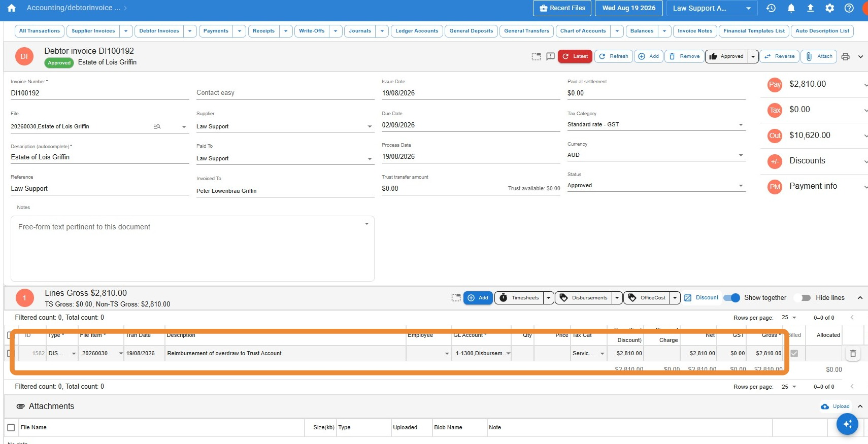
Task: Click the Reverse button
Action: click(x=779, y=56)
